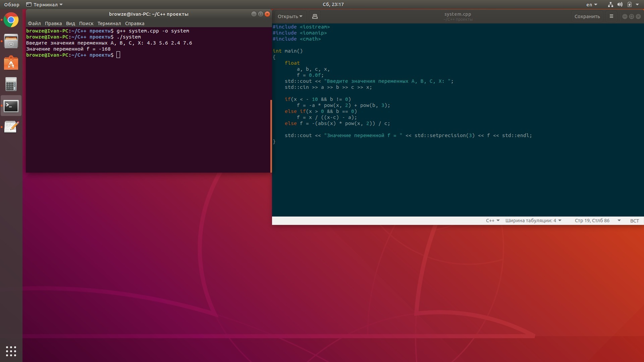Open the C++ language selector
Screen dimensions: 644x362
(492, 221)
